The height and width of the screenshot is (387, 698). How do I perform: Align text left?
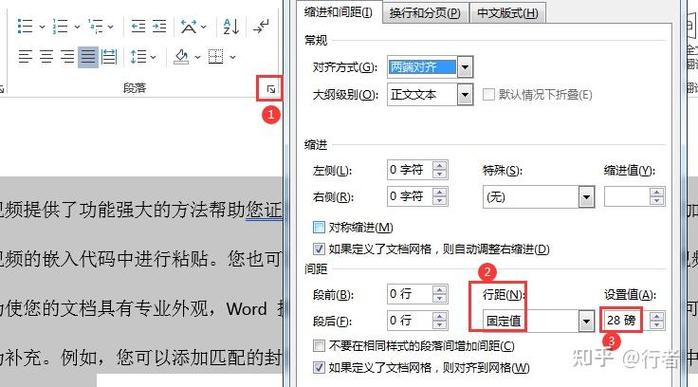click(x=25, y=57)
